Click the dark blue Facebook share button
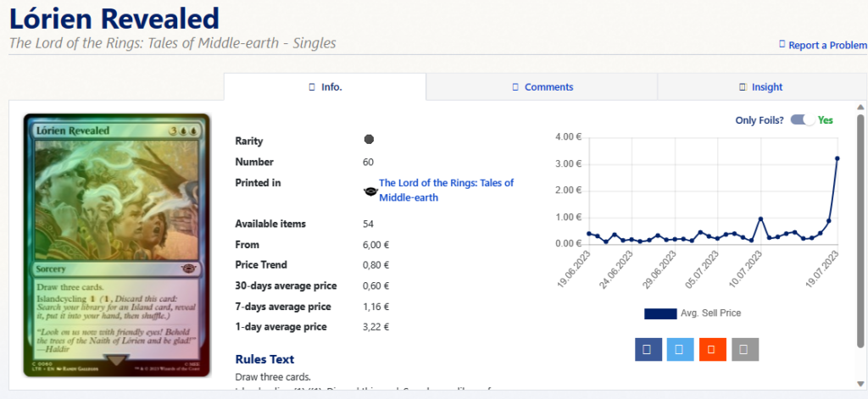The image size is (868, 399). coord(647,348)
